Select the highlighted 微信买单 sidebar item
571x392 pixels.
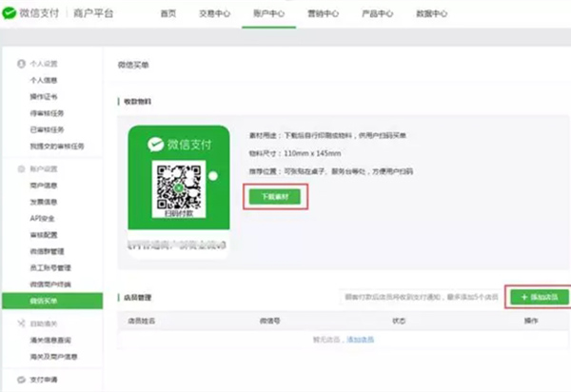[52, 301]
